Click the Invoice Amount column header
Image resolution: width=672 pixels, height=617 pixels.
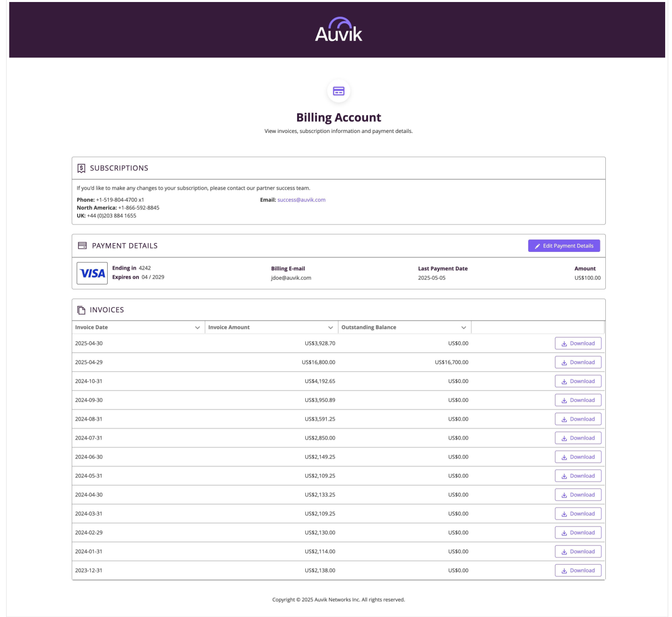point(271,327)
